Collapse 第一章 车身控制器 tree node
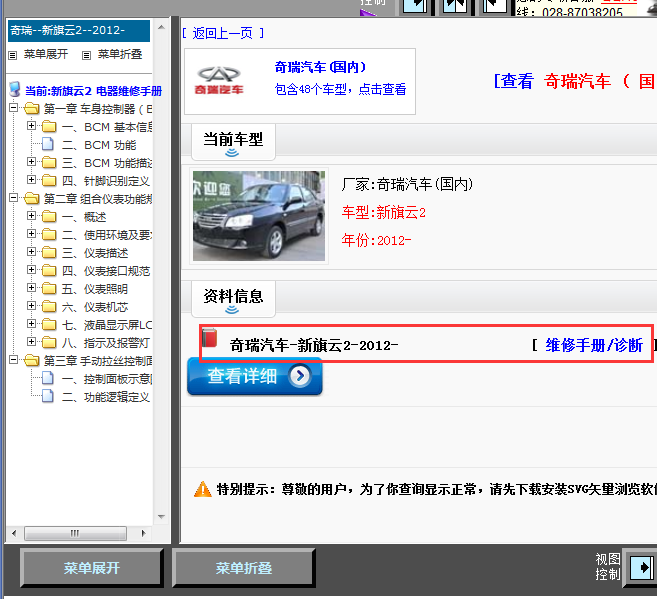The height and width of the screenshot is (599, 657). tap(14, 108)
